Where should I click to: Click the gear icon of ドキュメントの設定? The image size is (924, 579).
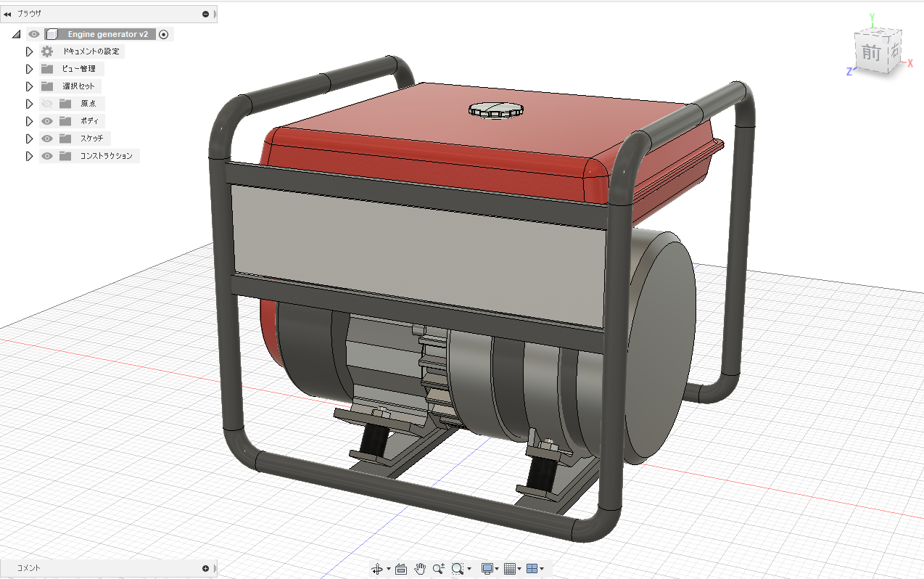(x=47, y=52)
